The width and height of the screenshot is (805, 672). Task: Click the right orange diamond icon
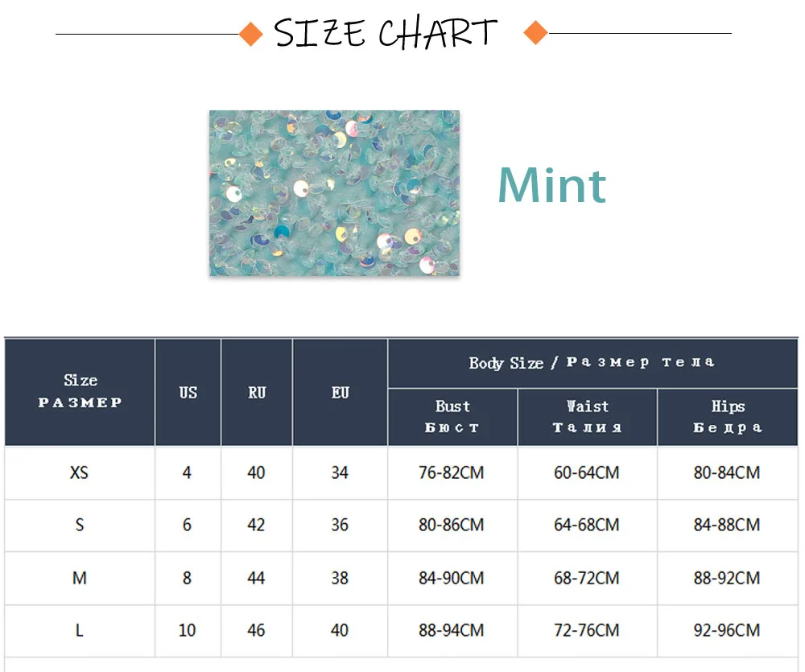tap(535, 34)
